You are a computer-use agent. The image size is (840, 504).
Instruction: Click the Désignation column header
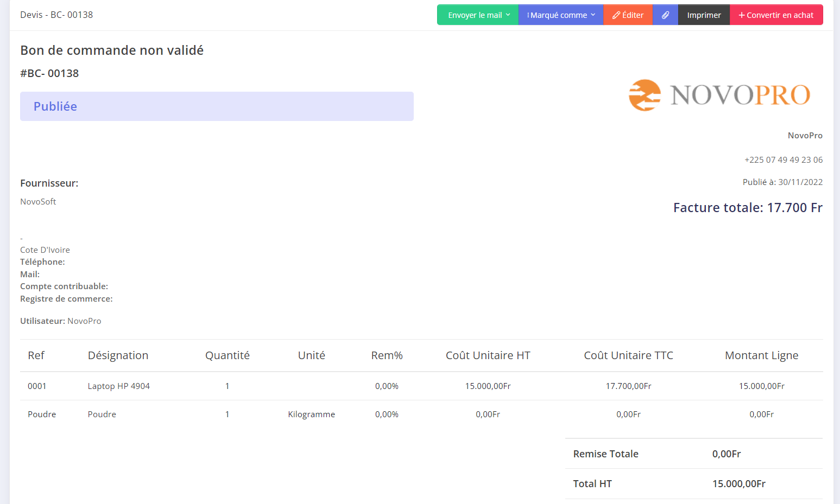[x=118, y=355]
